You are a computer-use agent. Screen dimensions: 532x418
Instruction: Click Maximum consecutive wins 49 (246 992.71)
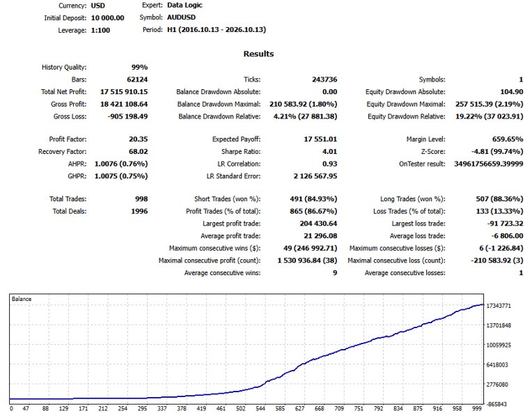311,248
